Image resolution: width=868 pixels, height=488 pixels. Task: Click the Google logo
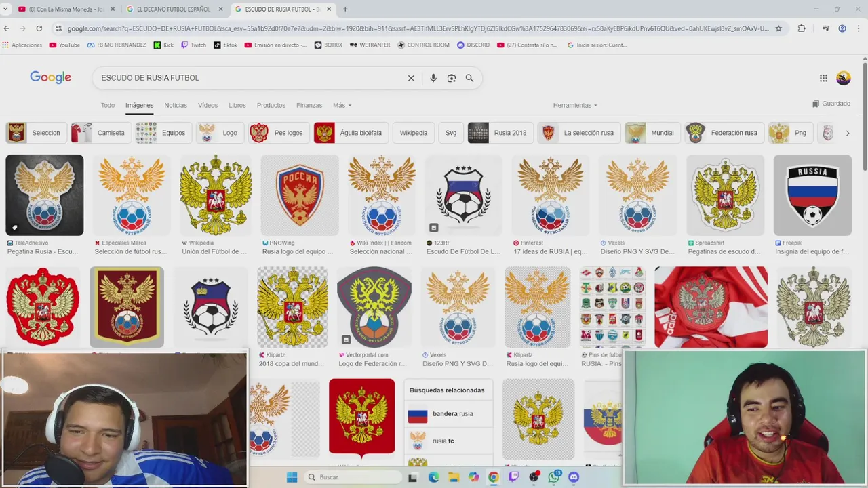50,77
